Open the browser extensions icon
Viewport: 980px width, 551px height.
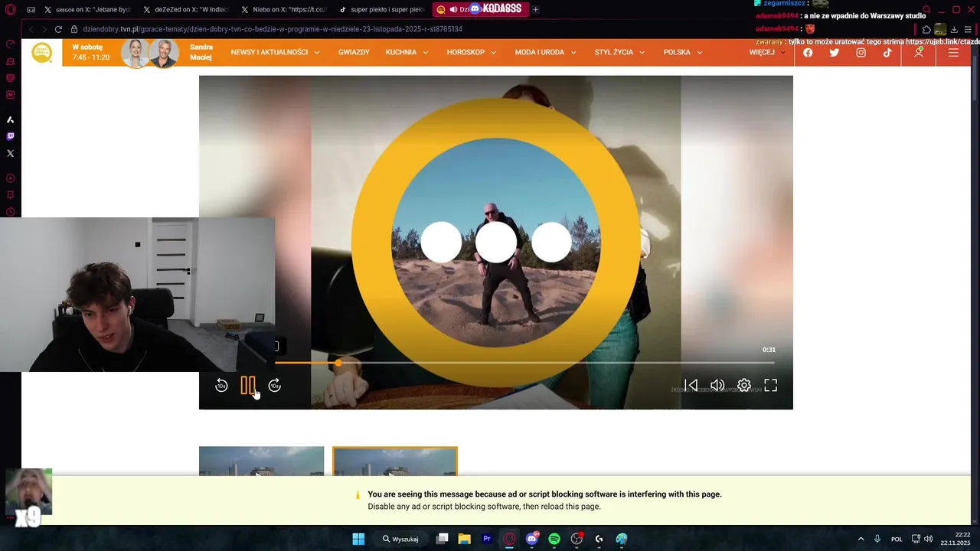click(x=926, y=29)
